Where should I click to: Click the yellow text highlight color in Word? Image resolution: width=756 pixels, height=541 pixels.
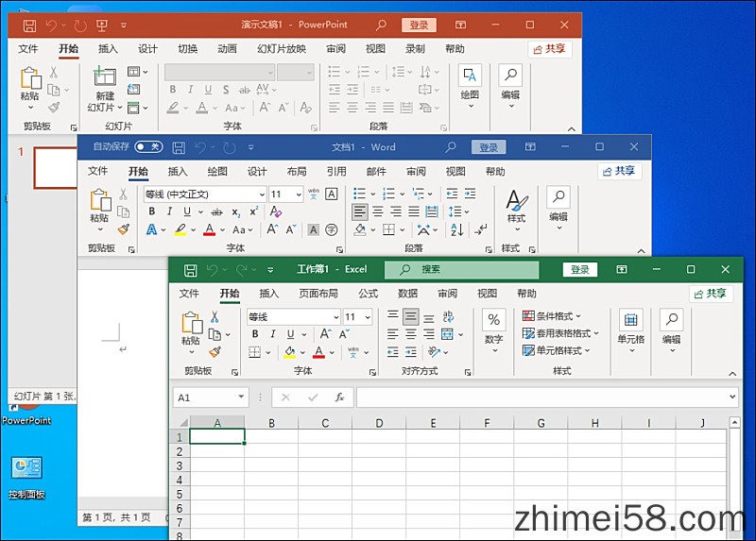[180, 229]
